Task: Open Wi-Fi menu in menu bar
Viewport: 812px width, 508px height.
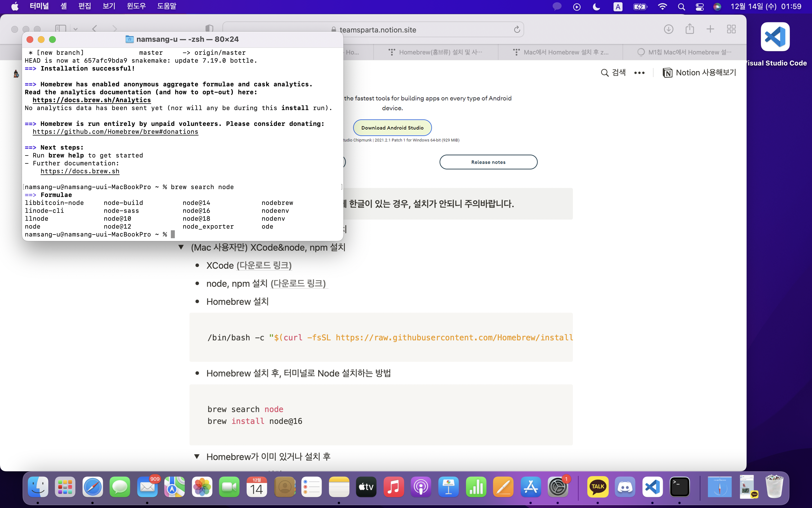Action: coord(662,7)
